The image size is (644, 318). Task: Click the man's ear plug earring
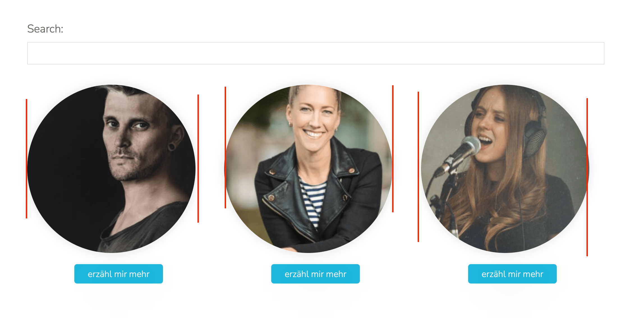pos(171,147)
